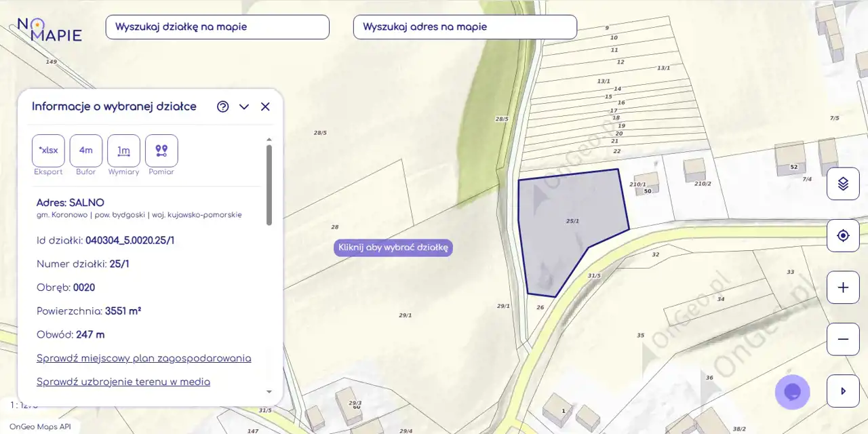Open the Pomiar measurement tool
Viewport: 868px width, 434px height.
click(161, 151)
